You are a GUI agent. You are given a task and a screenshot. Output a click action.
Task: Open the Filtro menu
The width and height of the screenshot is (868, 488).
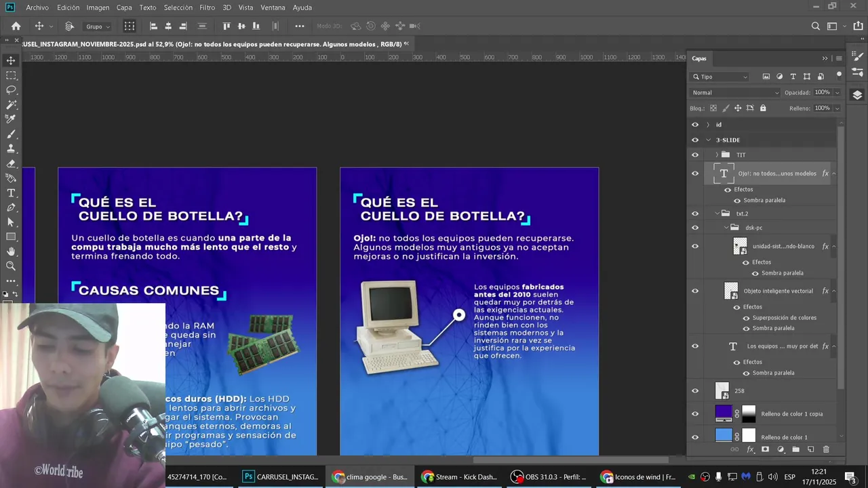click(x=208, y=7)
